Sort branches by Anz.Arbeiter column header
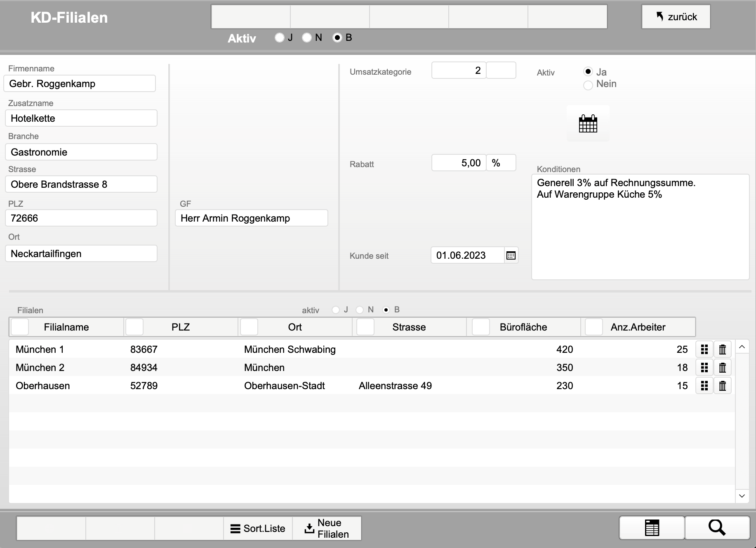 coord(638,327)
